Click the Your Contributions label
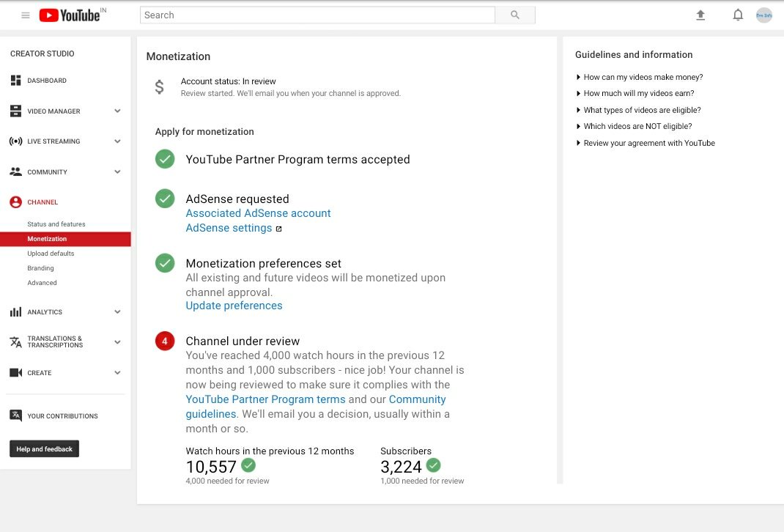 click(x=62, y=416)
